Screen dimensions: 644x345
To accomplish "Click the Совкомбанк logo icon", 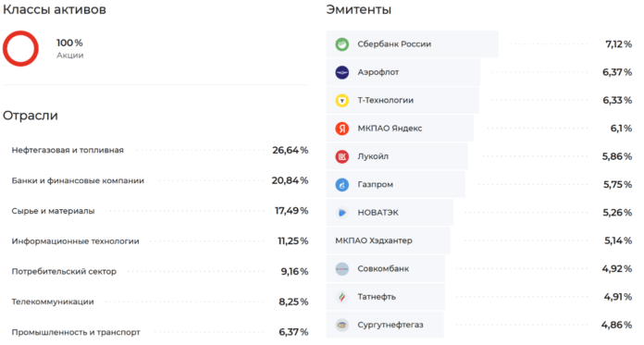I will 342,269.
